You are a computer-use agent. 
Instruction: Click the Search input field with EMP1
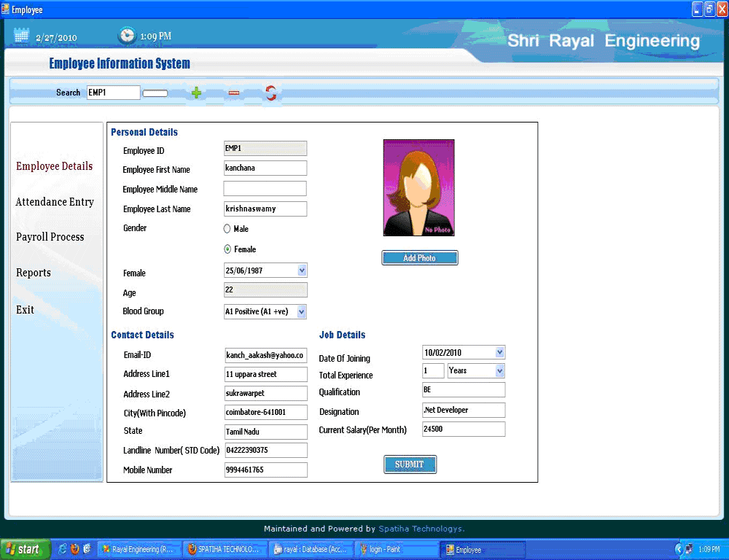click(x=114, y=93)
